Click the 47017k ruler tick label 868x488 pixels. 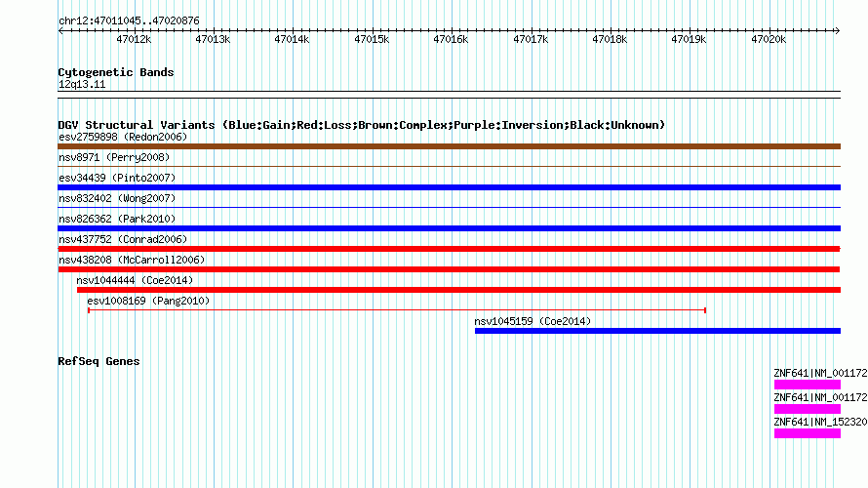(531, 39)
